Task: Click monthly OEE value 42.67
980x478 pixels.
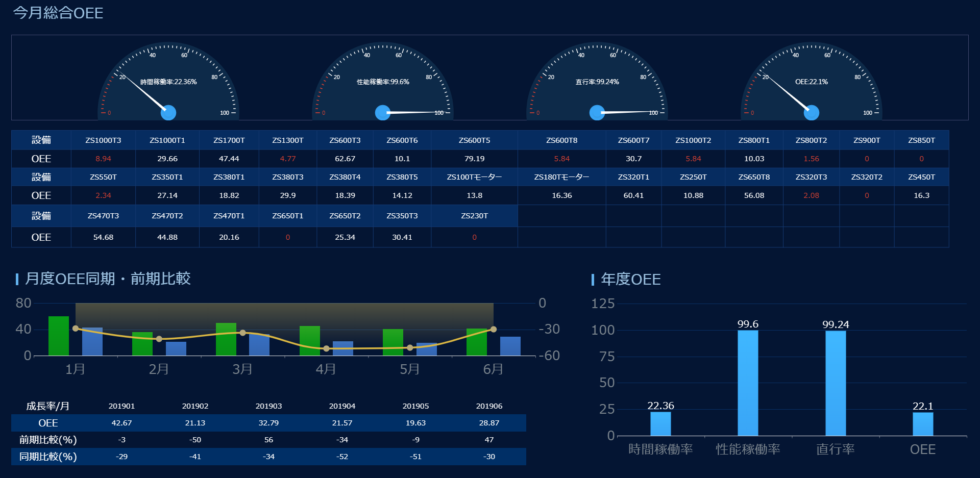Action: click(x=122, y=423)
